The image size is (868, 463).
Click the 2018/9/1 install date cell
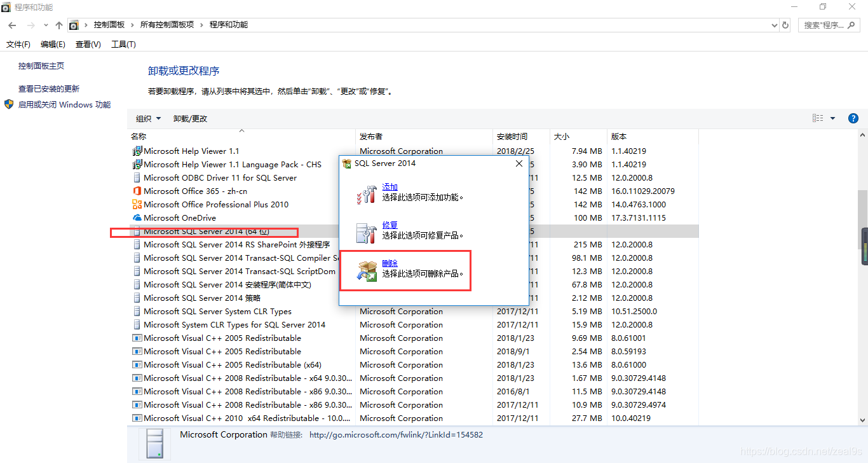[x=512, y=352]
